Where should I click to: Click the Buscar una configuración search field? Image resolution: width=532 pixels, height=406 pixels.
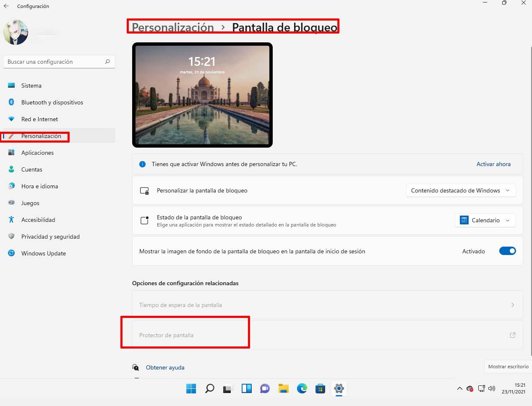[59, 62]
